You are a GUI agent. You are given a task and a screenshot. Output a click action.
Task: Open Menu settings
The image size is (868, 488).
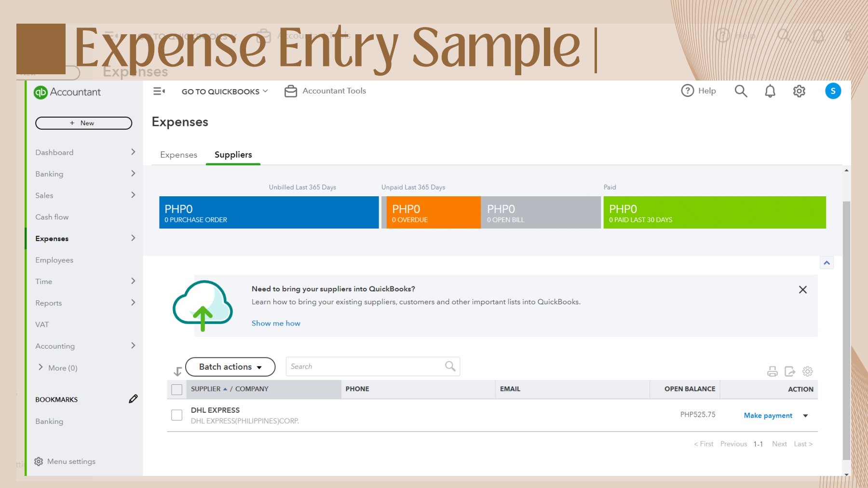click(65, 461)
